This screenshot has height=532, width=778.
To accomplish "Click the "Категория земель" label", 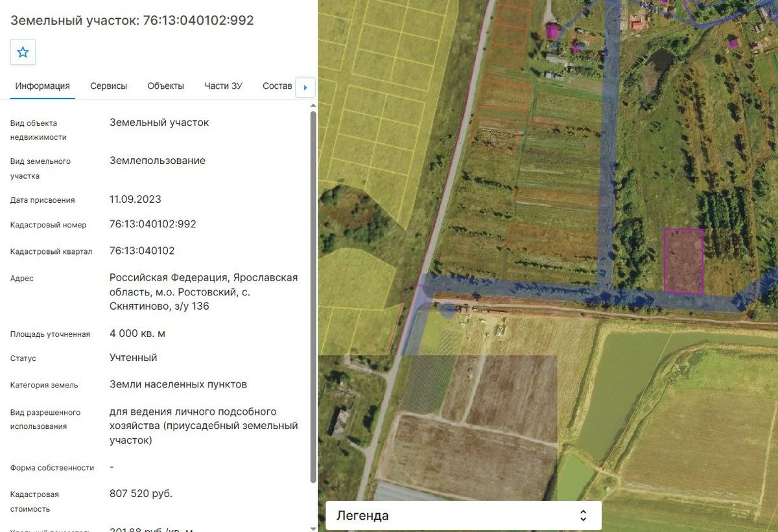I will (44, 385).
